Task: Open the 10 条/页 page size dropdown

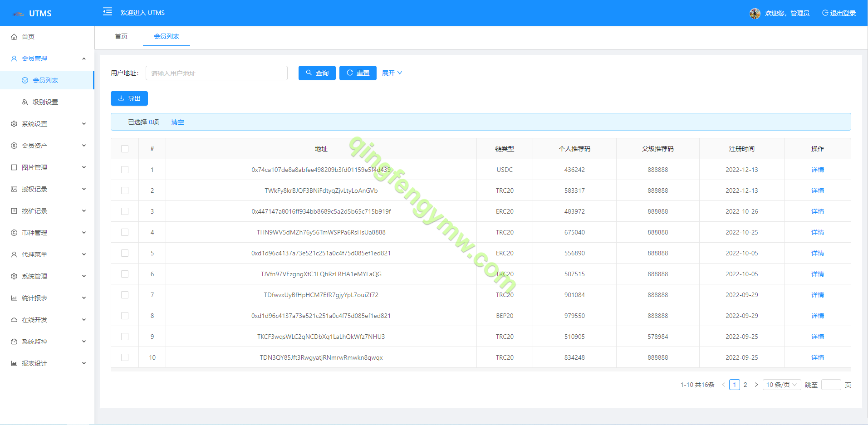Action: [x=782, y=385]
